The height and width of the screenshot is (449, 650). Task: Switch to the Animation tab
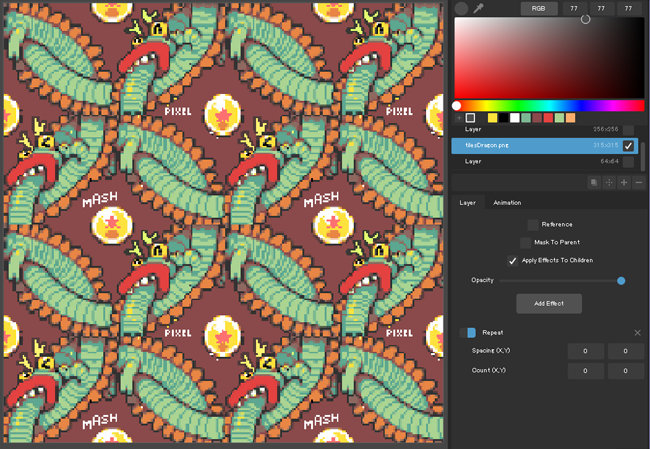(x=507, y=202)
